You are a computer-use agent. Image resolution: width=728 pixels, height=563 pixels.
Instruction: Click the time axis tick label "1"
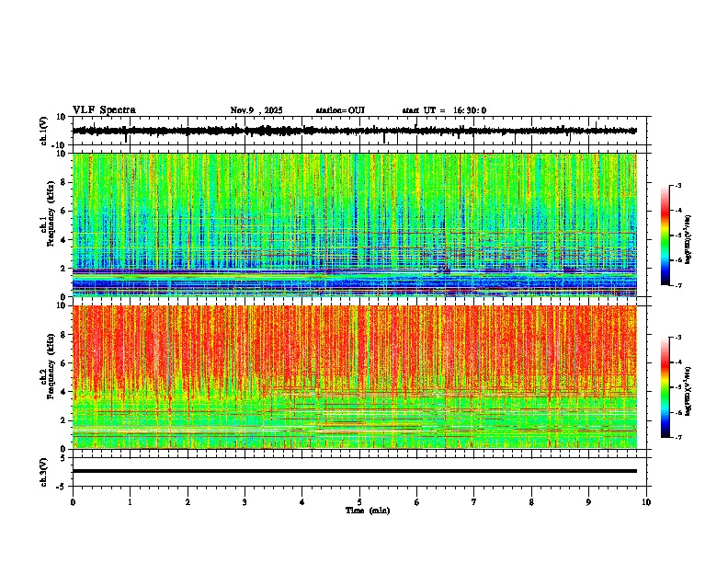click(130, 502)
